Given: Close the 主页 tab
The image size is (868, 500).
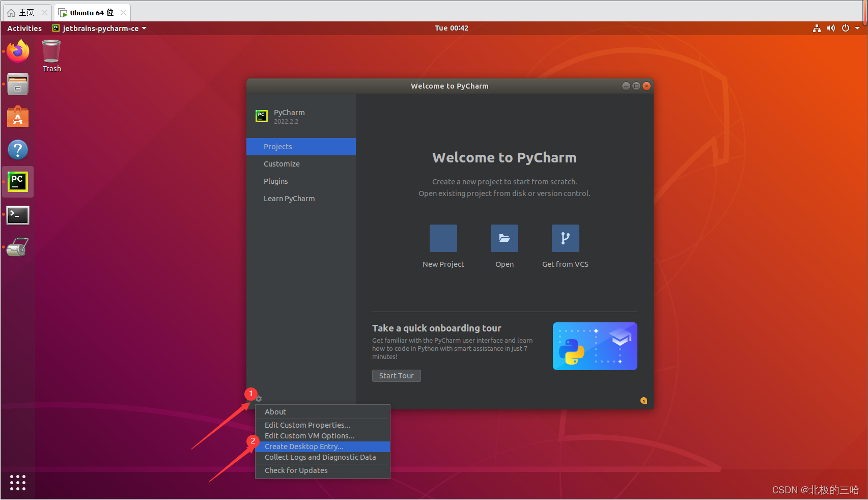Looking at the screenshot, I should point(44,13).
